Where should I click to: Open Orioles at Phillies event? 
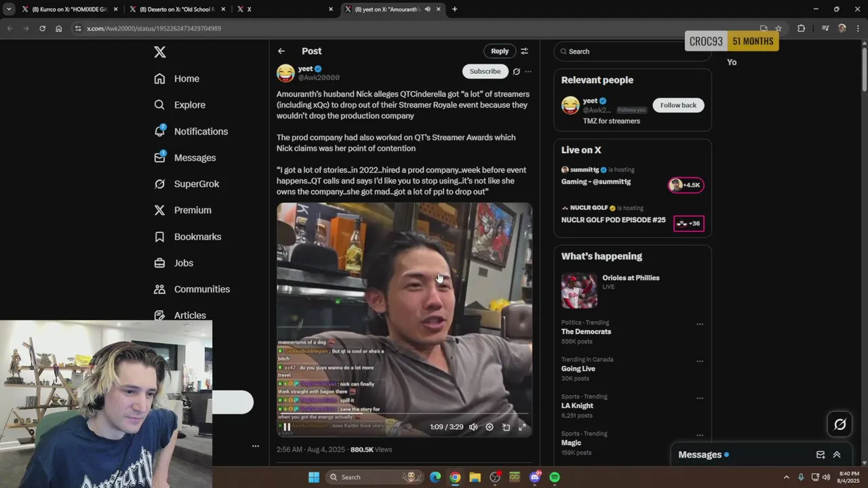point(632,290)
